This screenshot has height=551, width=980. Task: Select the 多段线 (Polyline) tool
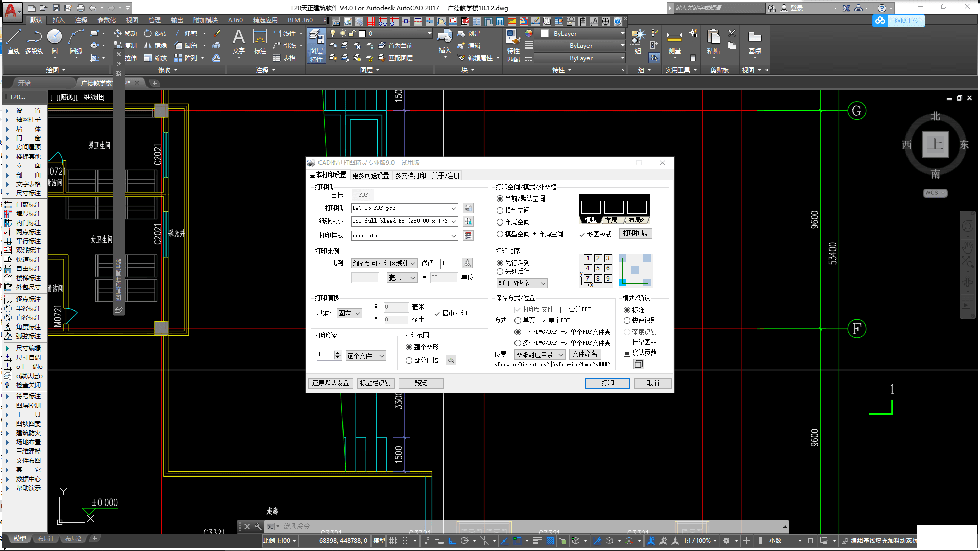click(x=34, y=41)
